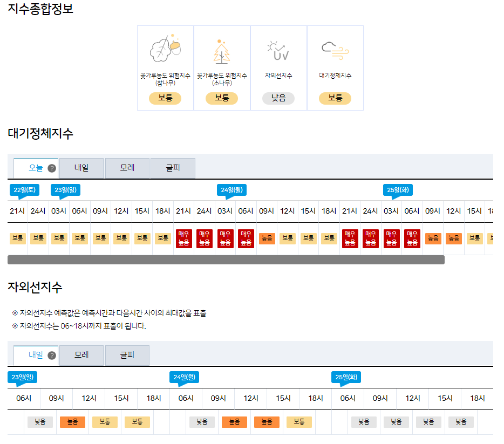Screen dimensions: 504x444
Task: Click the pine pollen risk index tree icon
Action: pos(222,50)
